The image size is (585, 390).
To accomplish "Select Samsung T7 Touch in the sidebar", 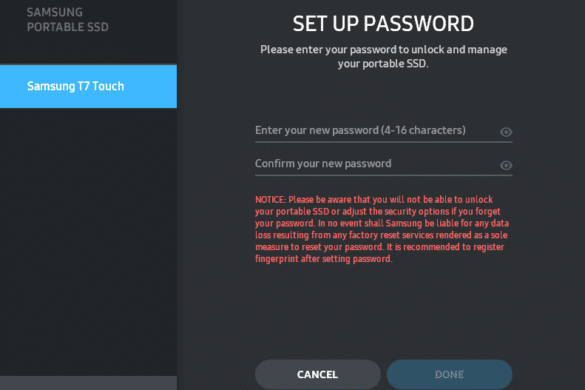I will (x=88, y=86).
